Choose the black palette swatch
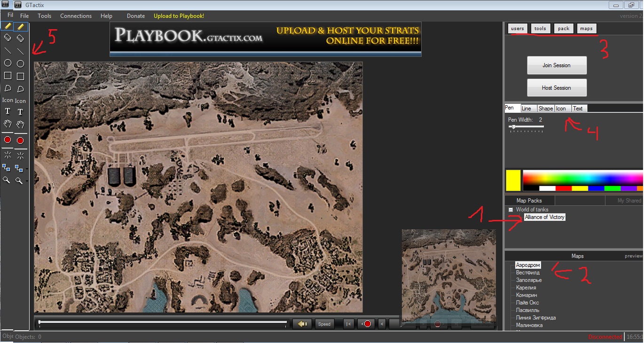 point(531,188)
